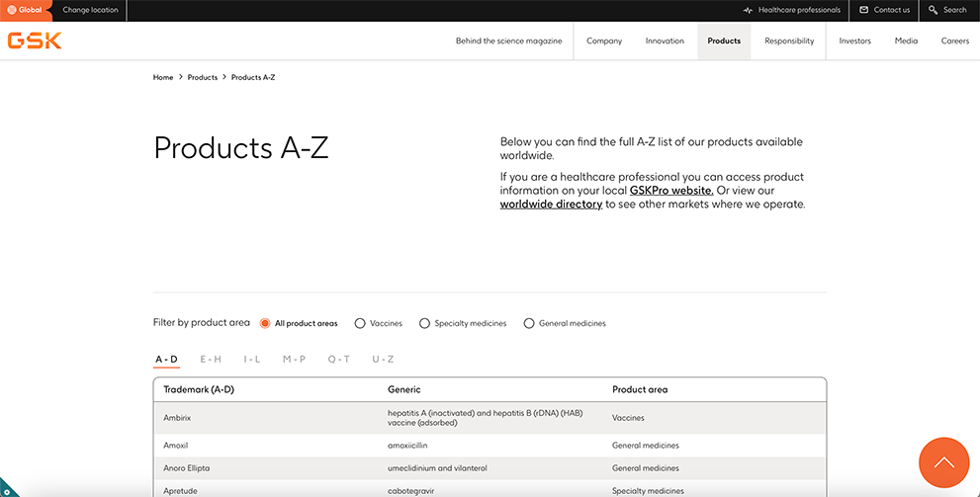Screen dimensions: 980x497
Task: Open the Media menu
Action: point(906,41)
